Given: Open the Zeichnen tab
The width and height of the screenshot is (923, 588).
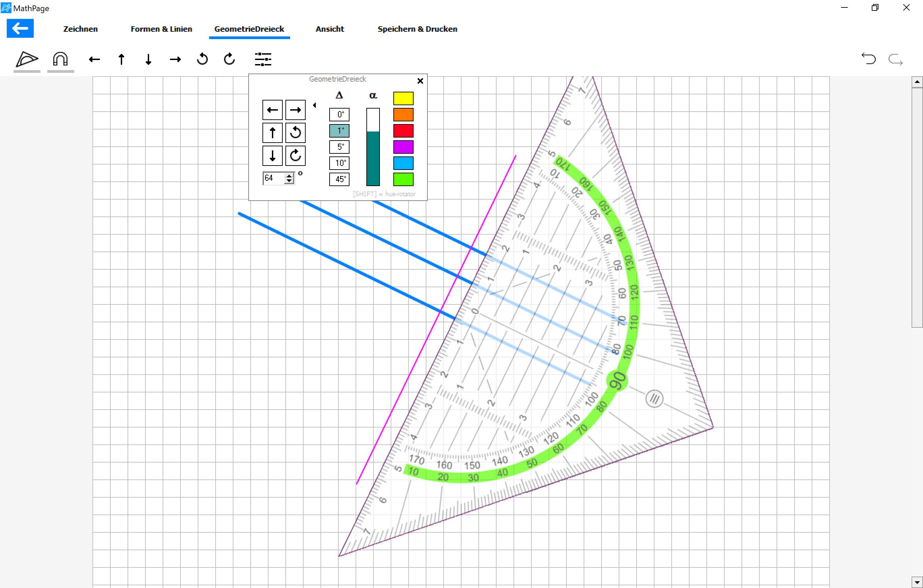Looking at the screenshot, I should tap(81, 29).
